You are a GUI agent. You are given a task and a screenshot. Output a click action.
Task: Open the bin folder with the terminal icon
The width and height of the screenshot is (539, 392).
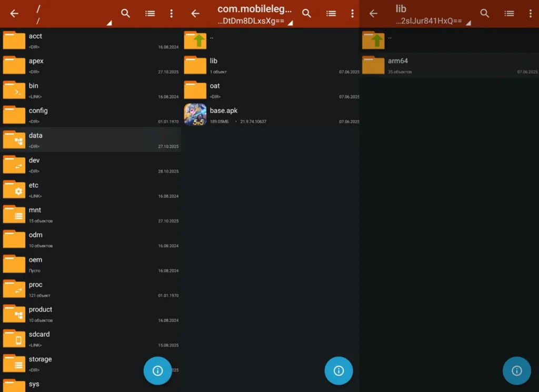click(14, 90)
